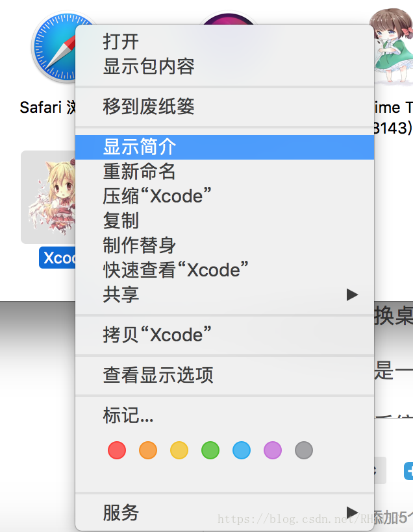Expand the 共享 submenu arrow
Viewport: 413px width, 532px height.
[352, 295]
